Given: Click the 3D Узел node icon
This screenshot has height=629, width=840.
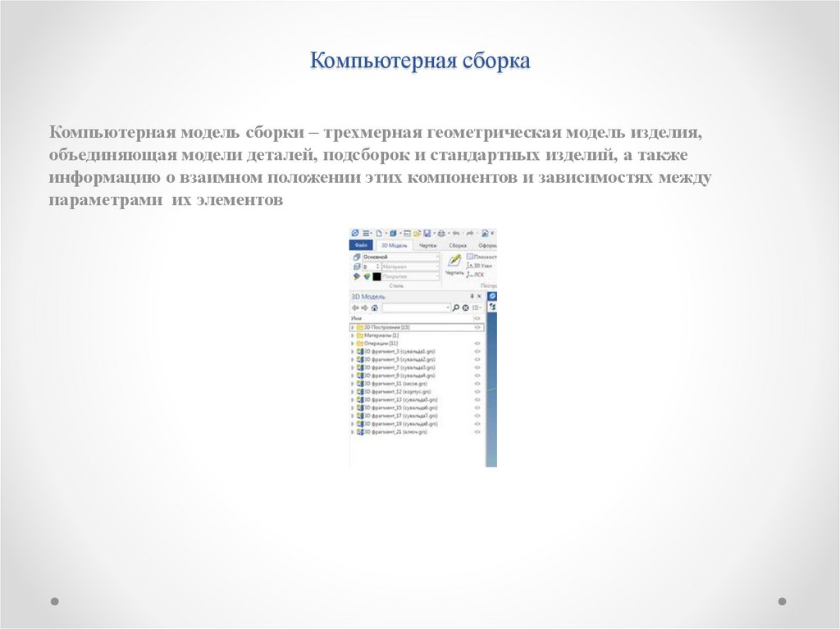Looking at the screenshot, I should 469,266.
